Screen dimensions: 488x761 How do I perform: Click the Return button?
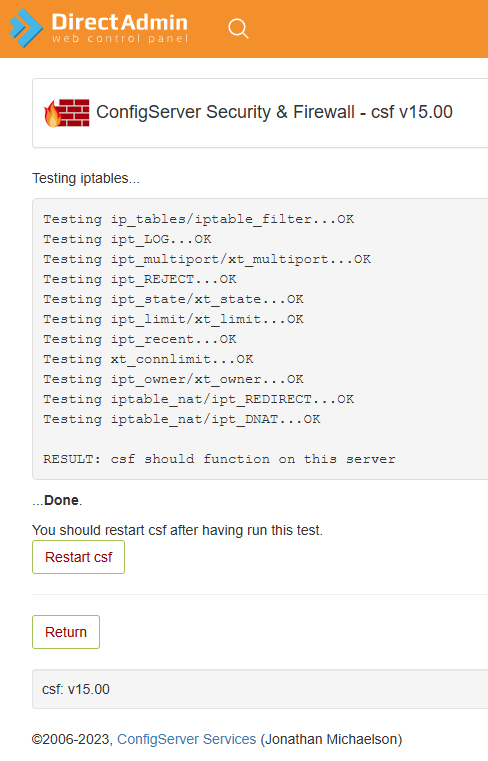coord(66,632)
